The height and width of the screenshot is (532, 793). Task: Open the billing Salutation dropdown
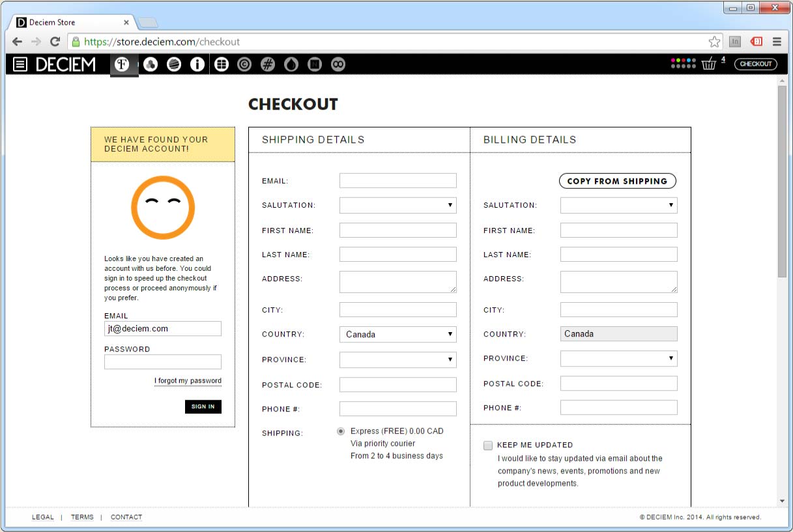point(619,205)
